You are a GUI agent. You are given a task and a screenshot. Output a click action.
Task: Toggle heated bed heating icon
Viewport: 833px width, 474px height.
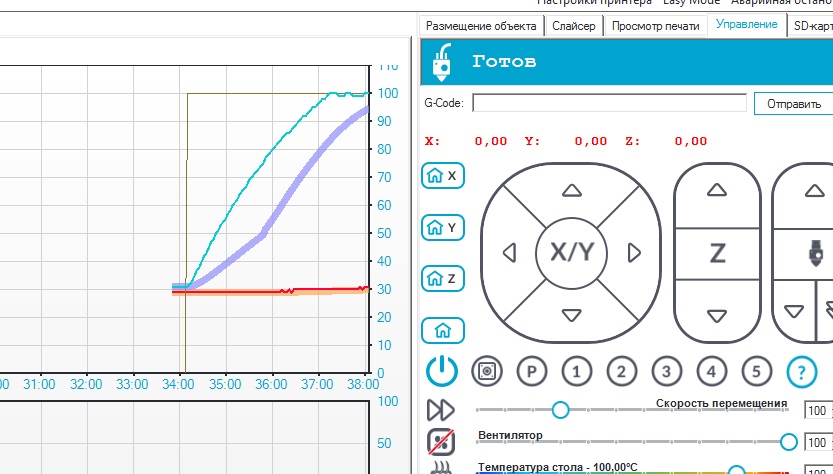(x=441, y=468)
